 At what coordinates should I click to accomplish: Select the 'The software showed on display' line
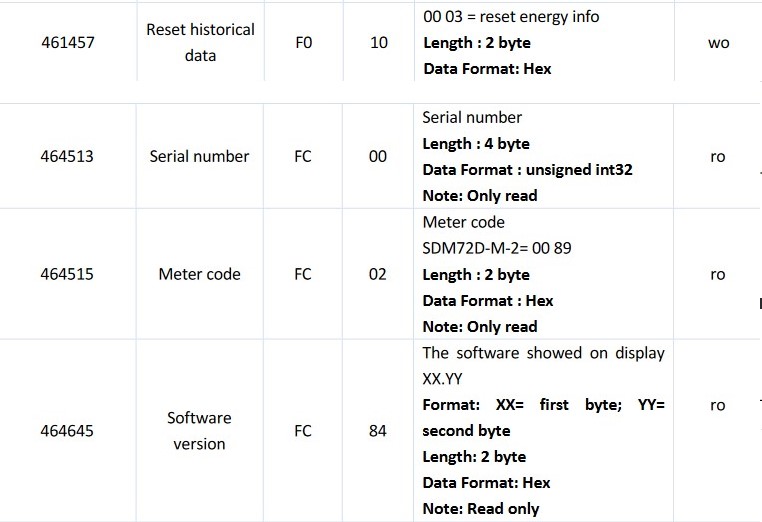pyautogui.click(x=543, y=353)
